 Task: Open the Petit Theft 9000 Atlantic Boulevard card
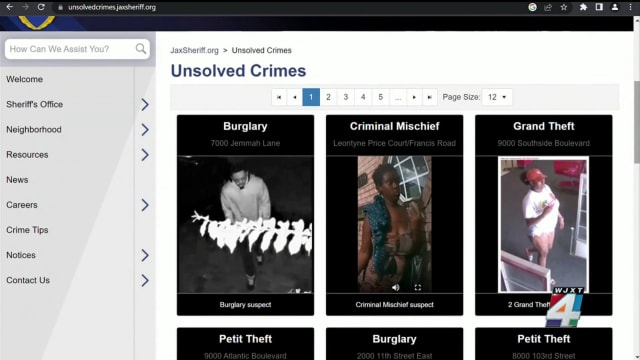coord(245,344)
